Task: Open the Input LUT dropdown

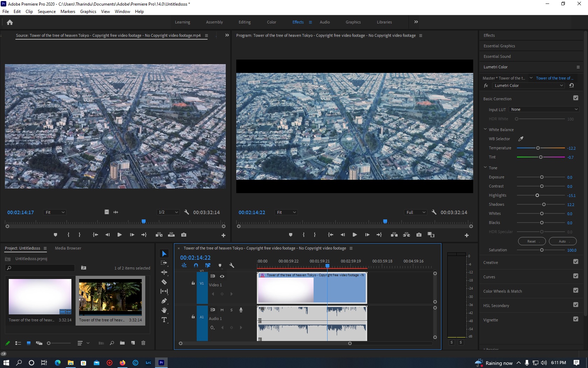Action: (544, 109)
